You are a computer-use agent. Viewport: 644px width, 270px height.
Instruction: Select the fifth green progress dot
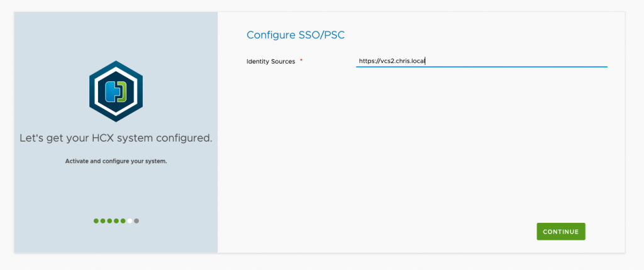123,221
